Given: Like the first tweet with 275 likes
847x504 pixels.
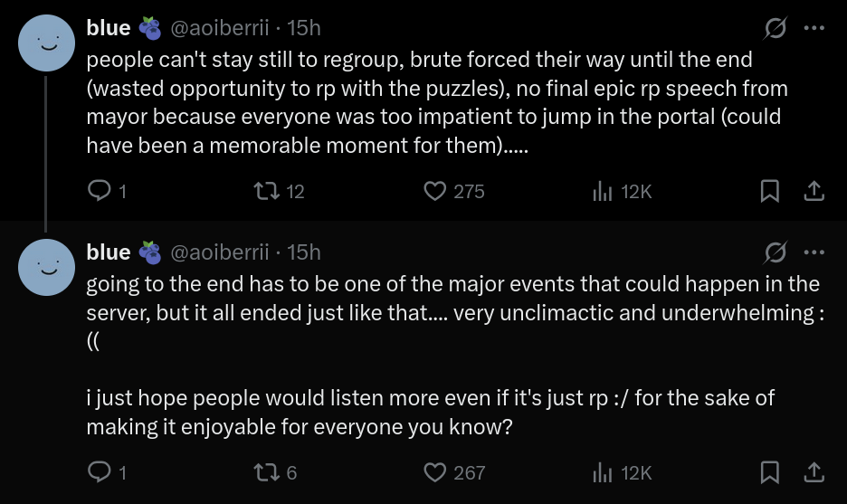Looking at the screenshot, I should (x=436, y=191).
